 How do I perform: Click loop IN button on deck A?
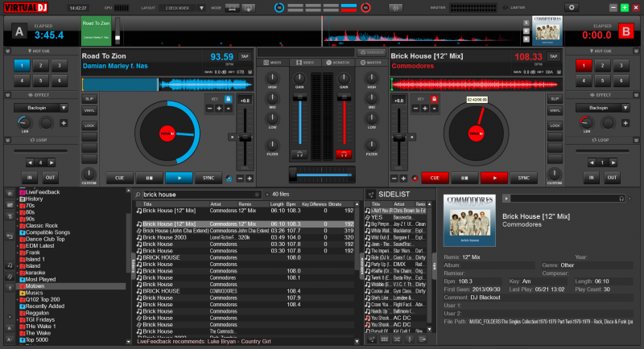tap(30, 178)
